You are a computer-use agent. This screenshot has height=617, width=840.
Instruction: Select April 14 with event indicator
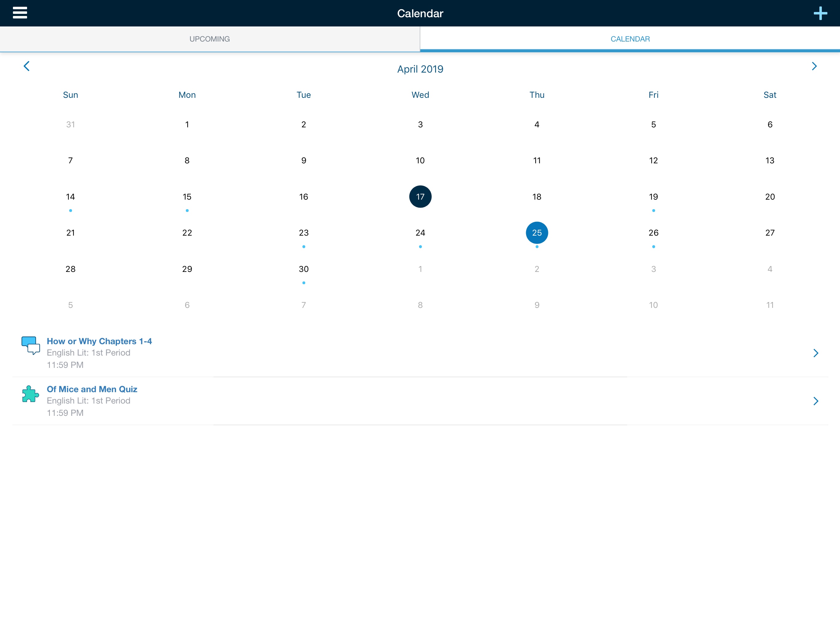70,197
